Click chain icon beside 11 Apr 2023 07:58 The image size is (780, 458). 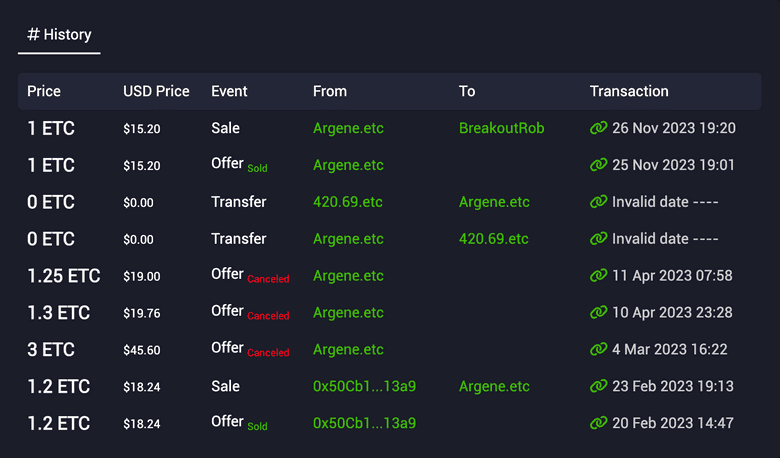tap(598, 276)
